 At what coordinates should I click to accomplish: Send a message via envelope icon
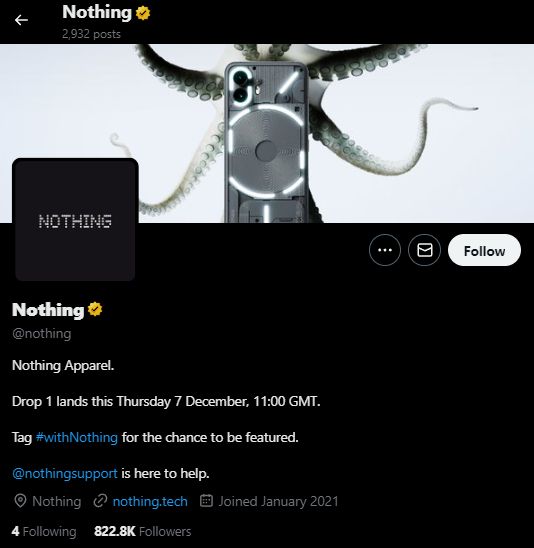click(x=424, y=250)
